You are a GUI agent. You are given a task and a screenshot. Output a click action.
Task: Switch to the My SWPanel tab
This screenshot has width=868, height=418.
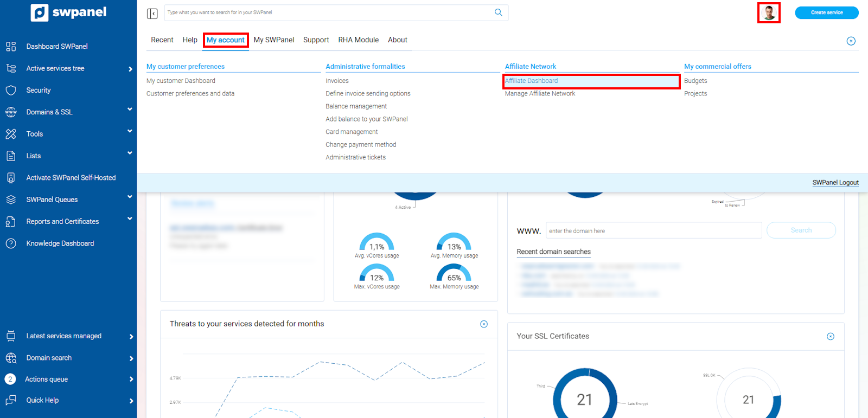[x=273, y=40]
